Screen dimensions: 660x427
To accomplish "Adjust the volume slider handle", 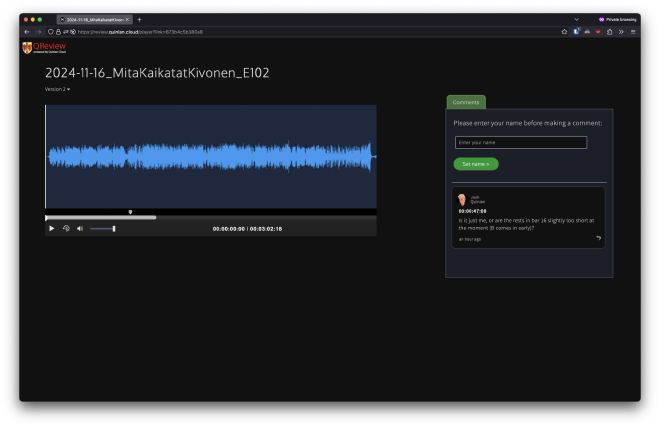I will tap(114, 229).
